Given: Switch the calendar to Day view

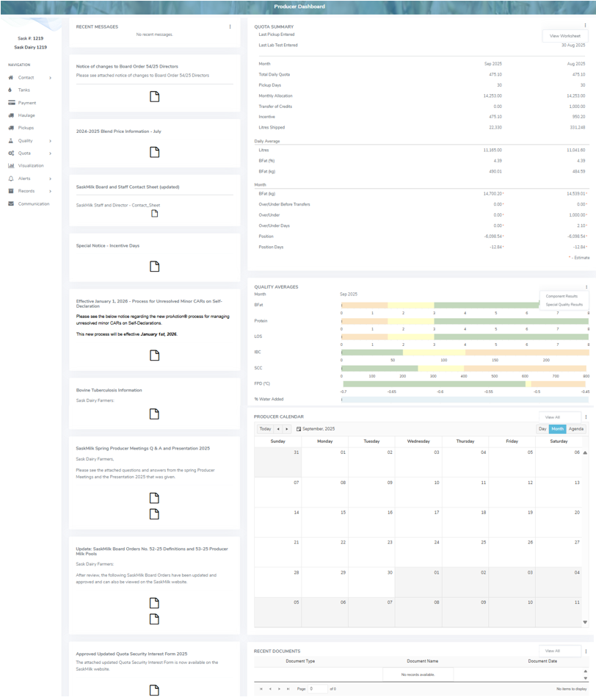Looking at the screenshot, I should coord(542,428).
